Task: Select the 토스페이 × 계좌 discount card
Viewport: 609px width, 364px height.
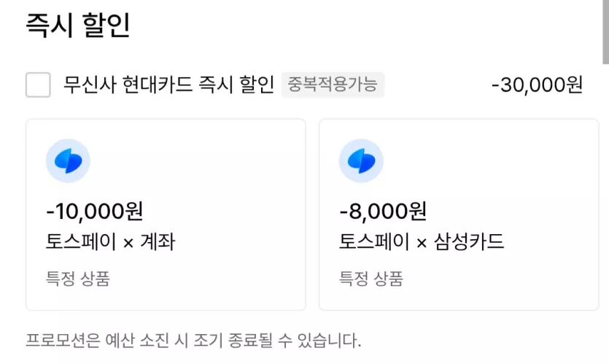Action: click(166, 214)
